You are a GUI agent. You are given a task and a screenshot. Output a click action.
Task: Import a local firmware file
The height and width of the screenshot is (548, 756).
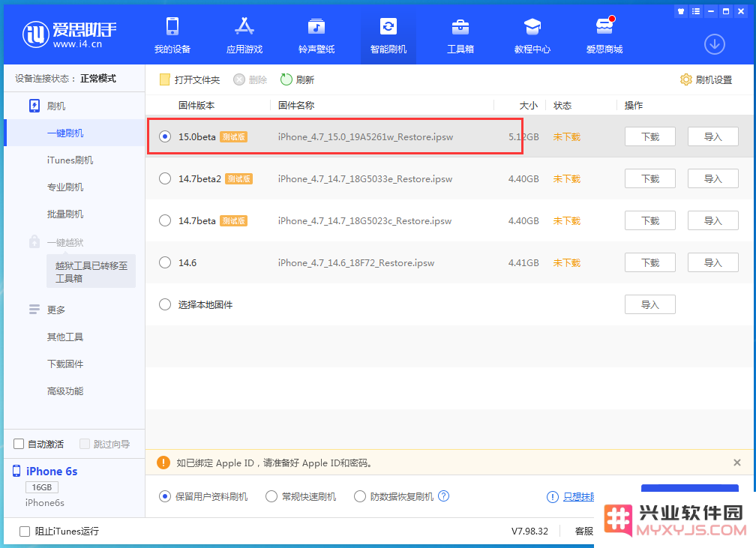click(x=650, y=304)
